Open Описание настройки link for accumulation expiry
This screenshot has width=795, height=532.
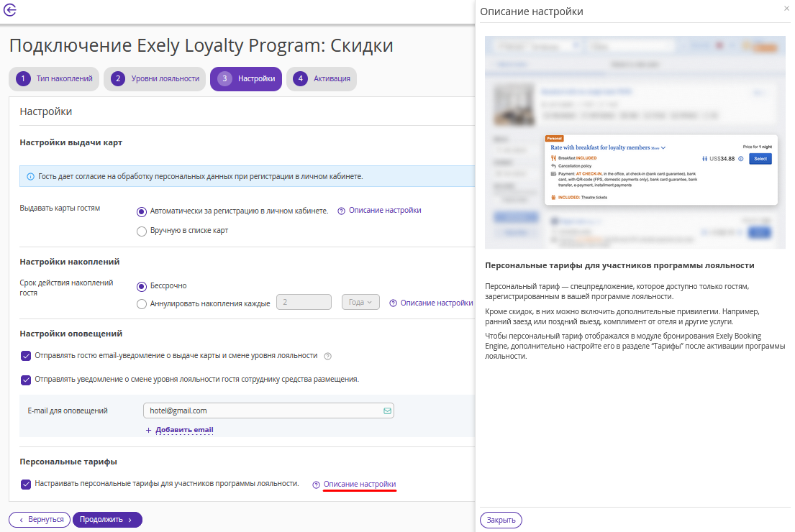click(437, 303)
